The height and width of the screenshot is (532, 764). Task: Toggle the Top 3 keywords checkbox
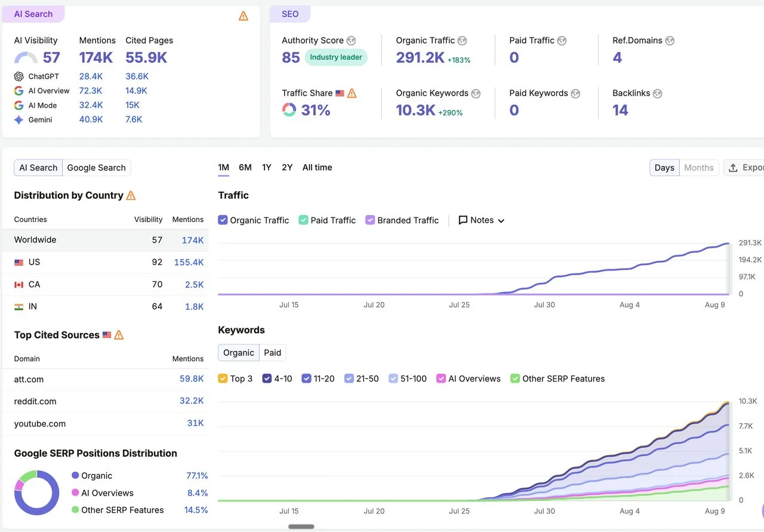[223, 379]
